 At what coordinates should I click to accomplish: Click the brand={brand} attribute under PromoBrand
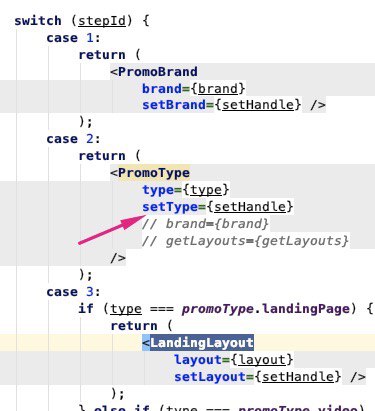(x=194, y=89)
